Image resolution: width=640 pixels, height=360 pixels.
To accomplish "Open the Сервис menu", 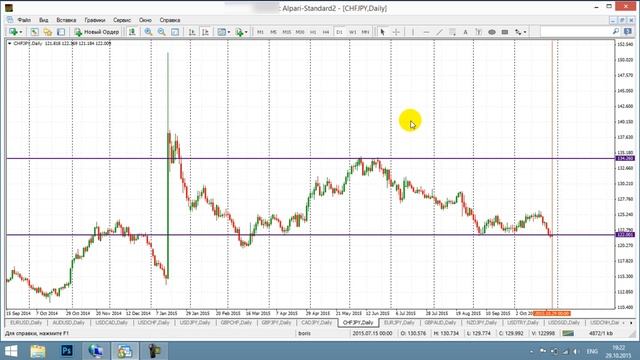I will (x=122, y=20).
